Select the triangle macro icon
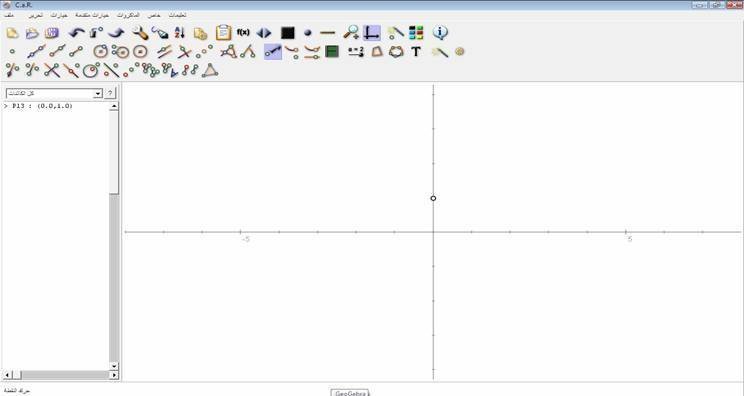The height and width of the screenshot is (396, 744). point(210,71)
